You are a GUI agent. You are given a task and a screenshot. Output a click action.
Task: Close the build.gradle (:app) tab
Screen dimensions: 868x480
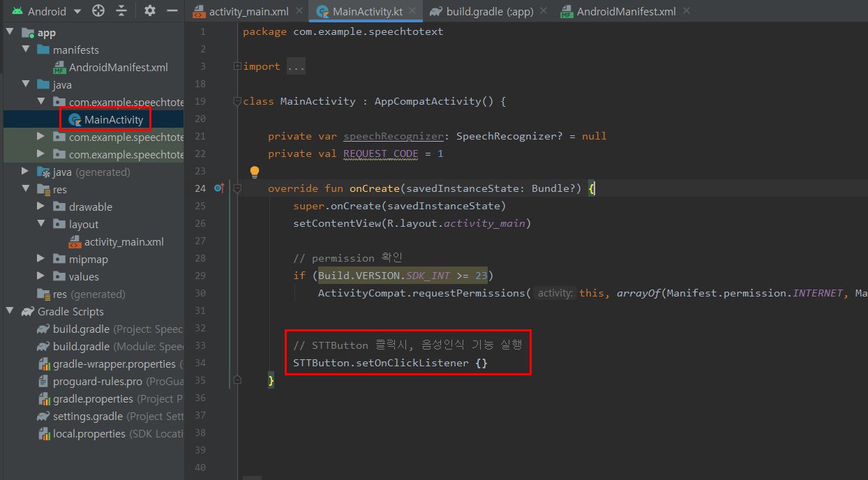coord(544,12)
